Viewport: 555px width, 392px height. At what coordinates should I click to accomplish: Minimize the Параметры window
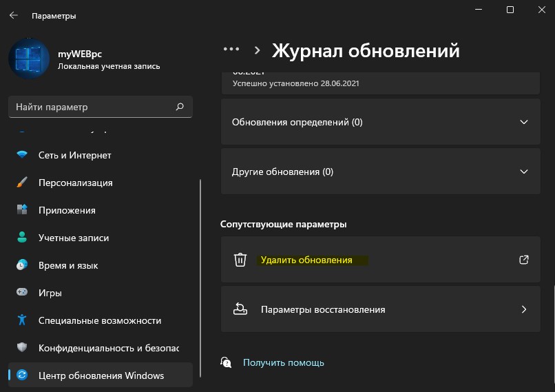[x=479, y=10]
